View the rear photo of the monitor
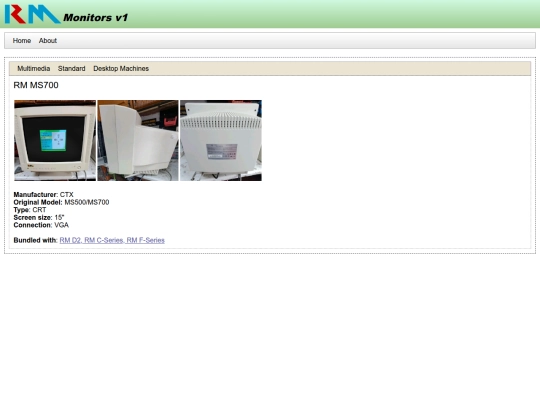The height and width of the screenshot is (405, 540). (x=221, y=141)
